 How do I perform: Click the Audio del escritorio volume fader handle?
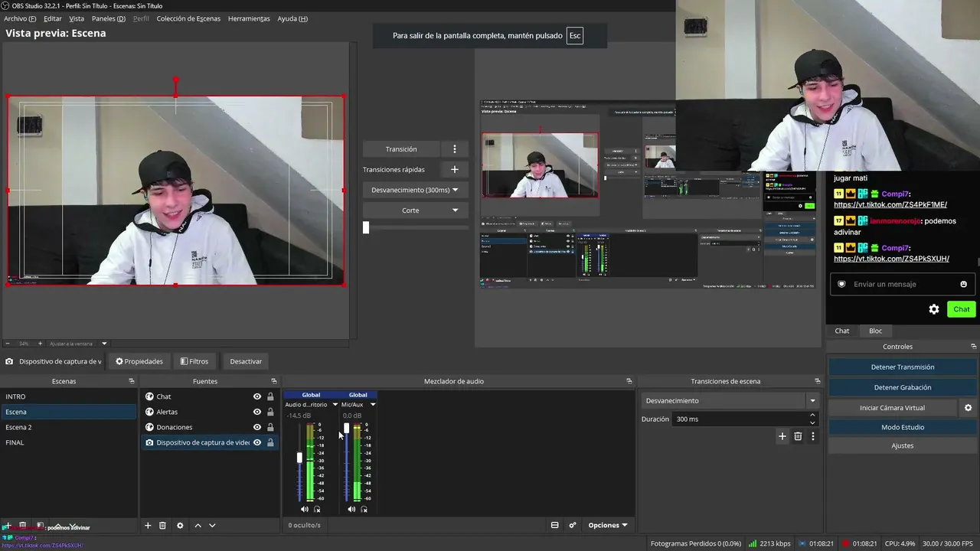coord(299,458)
